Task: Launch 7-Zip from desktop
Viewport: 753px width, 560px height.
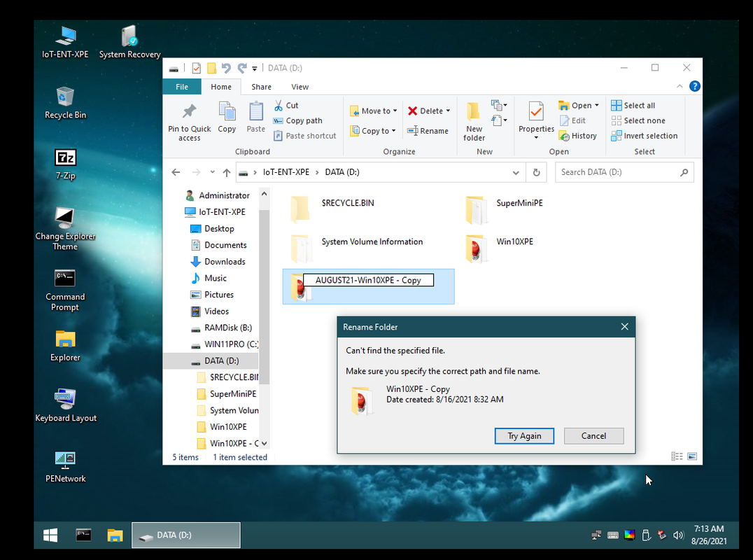Action: pos(65,163)
